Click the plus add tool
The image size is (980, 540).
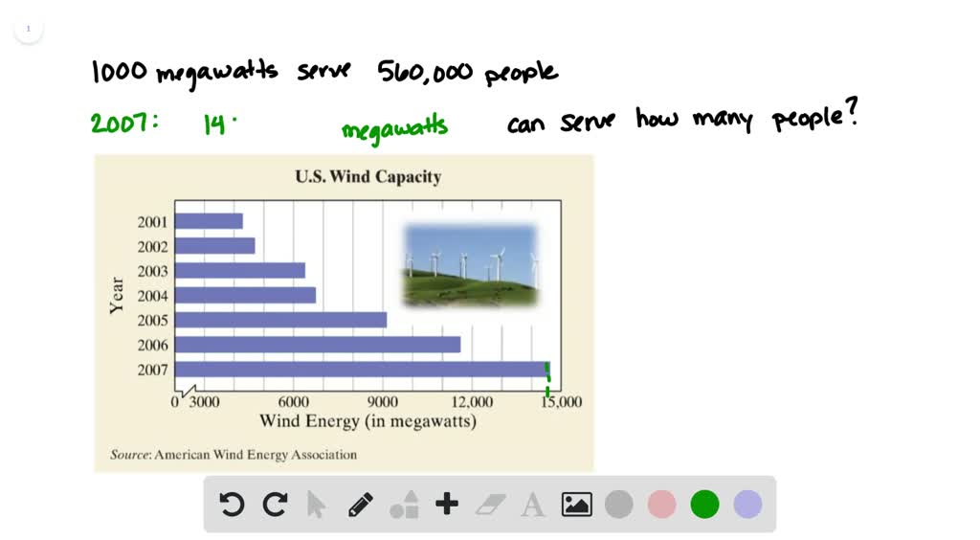[x=447, y=504]
